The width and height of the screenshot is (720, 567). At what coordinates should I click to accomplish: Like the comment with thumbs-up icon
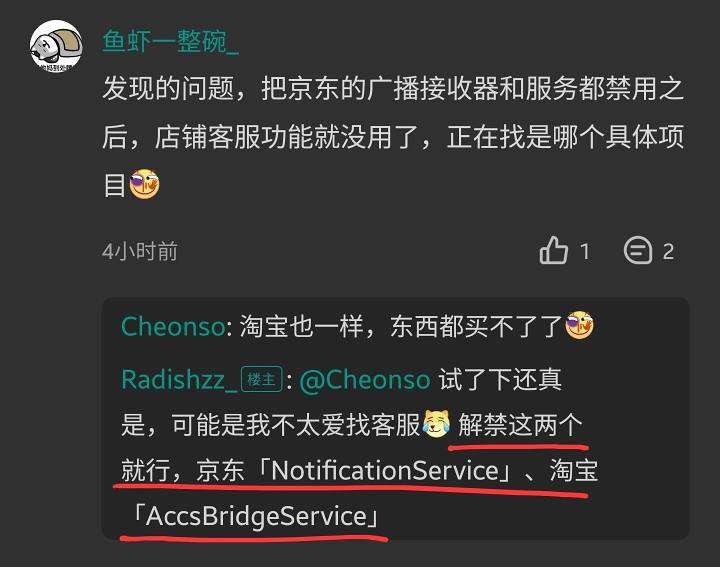pos(553,251)
